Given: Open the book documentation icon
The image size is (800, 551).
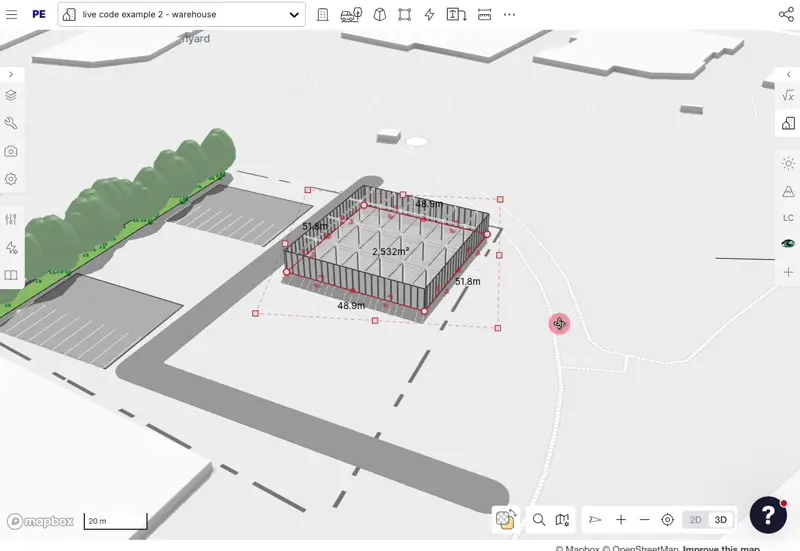Looking at the screenshot, I should (x=11, y=275).
